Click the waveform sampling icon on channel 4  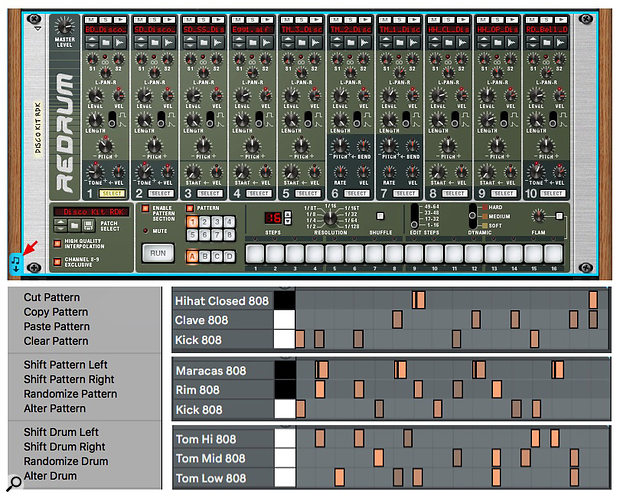(267, 42)
